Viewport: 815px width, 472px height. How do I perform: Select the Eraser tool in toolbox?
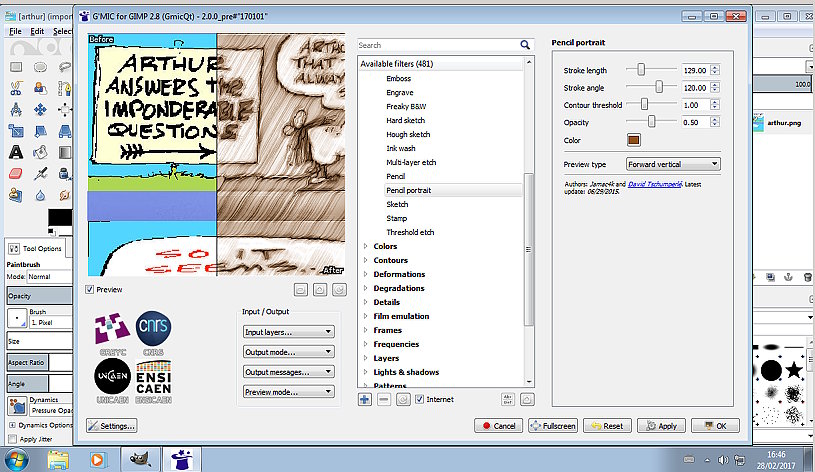tap(16, 173)
